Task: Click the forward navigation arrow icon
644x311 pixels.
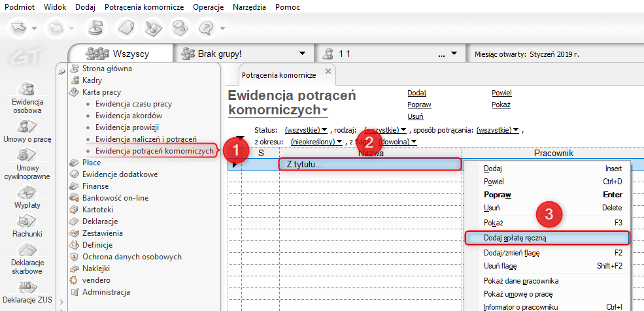Action: click(56, 28)
